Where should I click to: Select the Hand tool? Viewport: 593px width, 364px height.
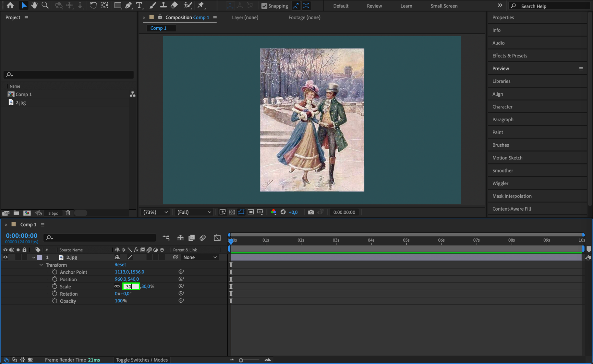[34, 5]
